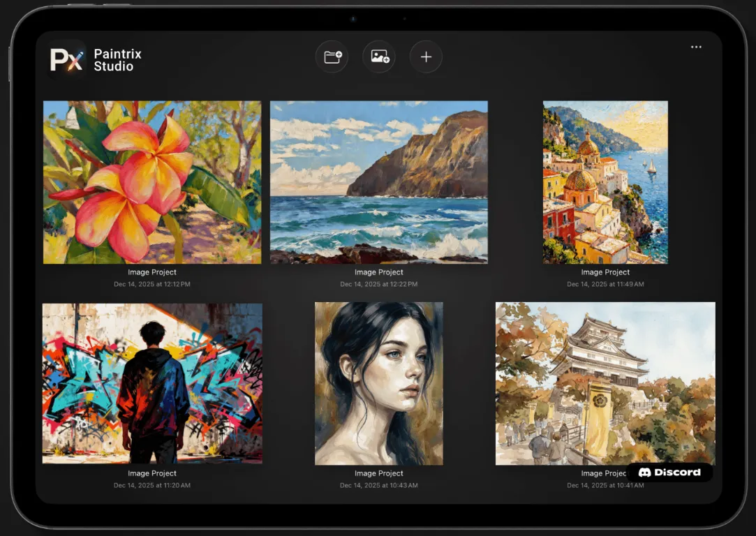Open the Japanese castle watercolor project
The image size is (756, 536).
click(x=606, y=384)
